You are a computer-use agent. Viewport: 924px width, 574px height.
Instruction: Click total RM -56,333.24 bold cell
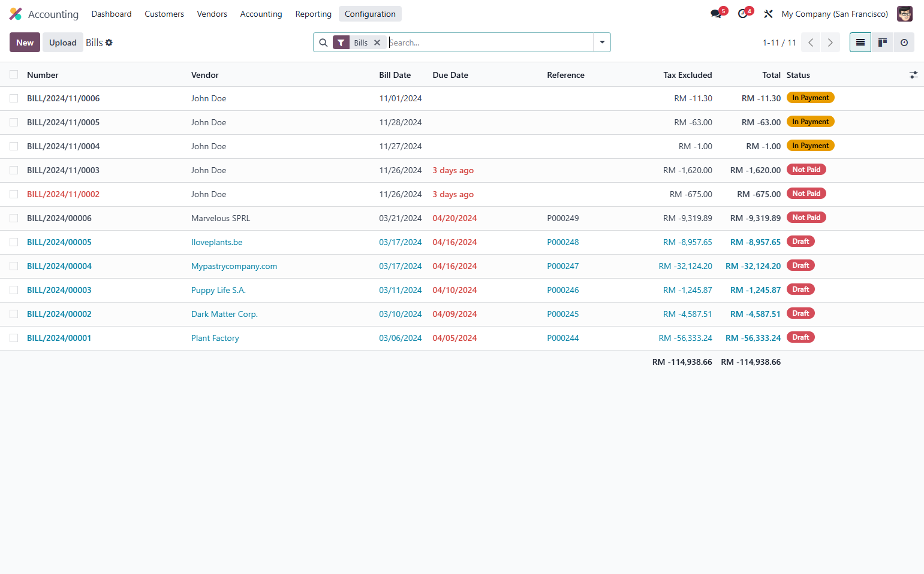point(753,338)
